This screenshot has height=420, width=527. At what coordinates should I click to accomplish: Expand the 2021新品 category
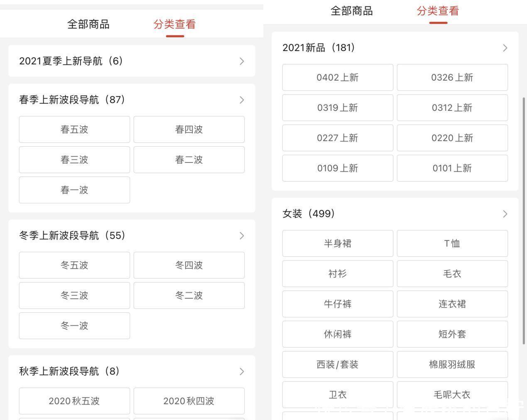point(505,47)
